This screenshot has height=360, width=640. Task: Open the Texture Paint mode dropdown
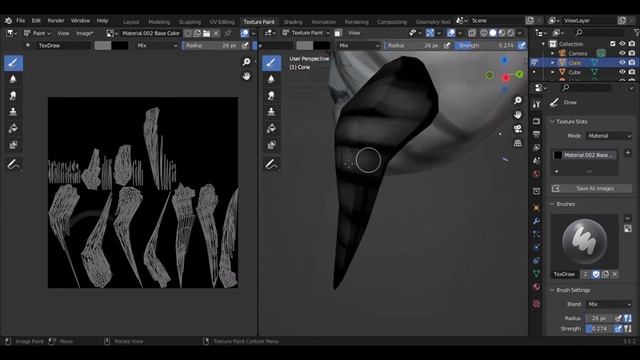click(306, 33)
